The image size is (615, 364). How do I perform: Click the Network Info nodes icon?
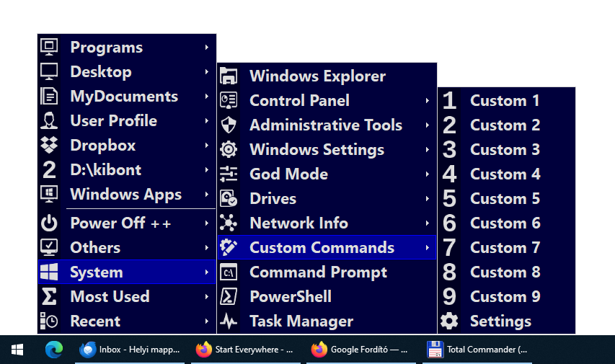[x=229, y=223]
